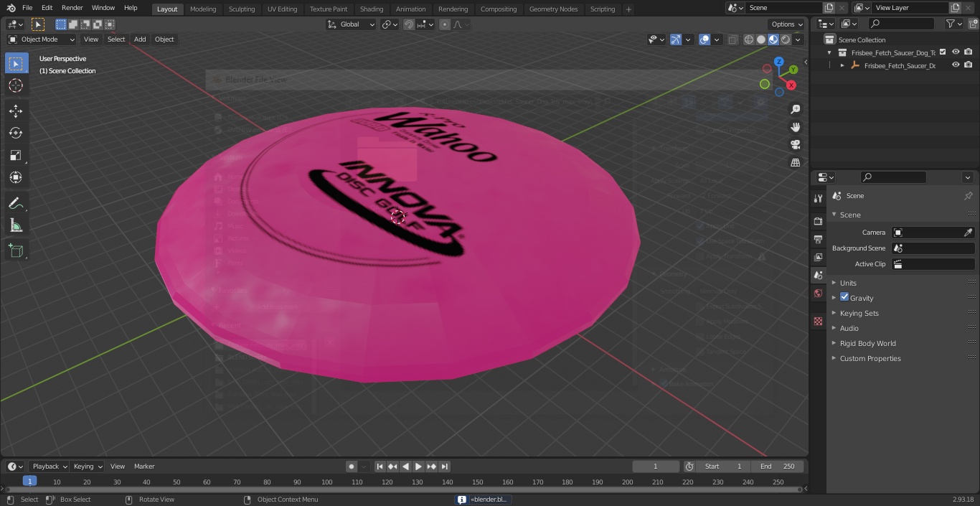This screenshot has width=980, height=506.
Task: Open the Render menu
Action: click(72, 8)
